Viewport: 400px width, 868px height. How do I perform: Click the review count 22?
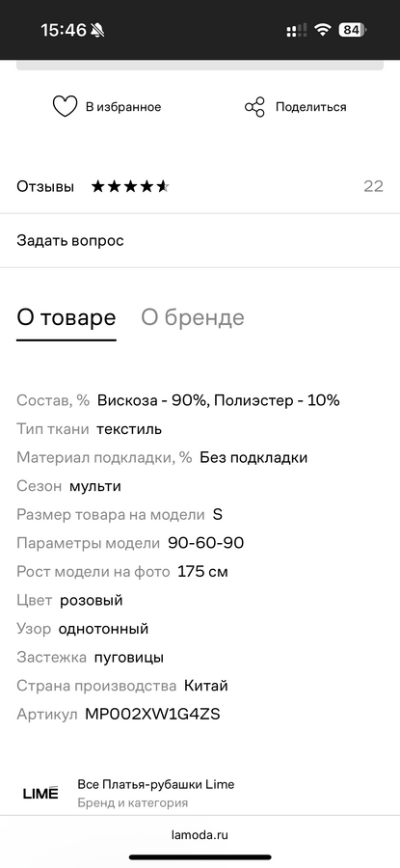click(x=373, y=186)
